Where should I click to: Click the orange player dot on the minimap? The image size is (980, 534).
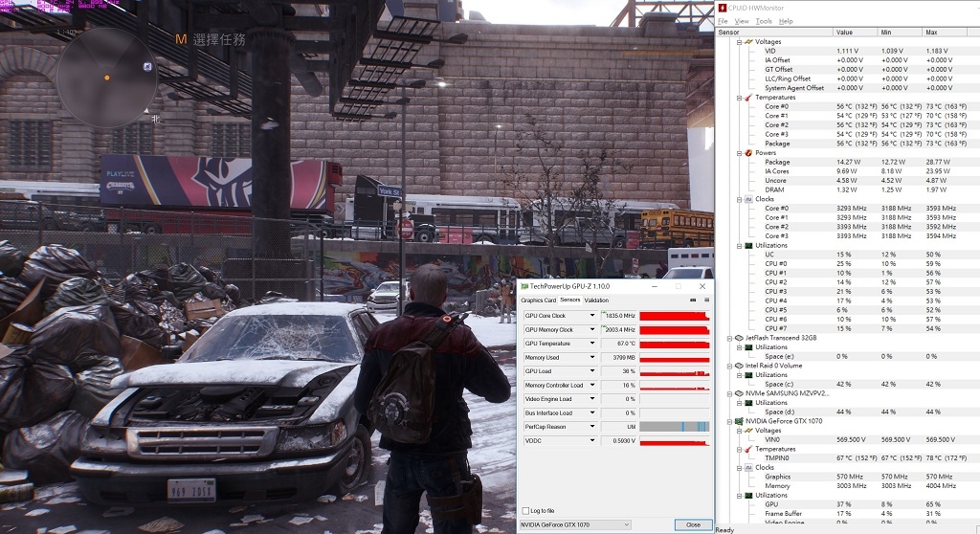click(107, 78)
